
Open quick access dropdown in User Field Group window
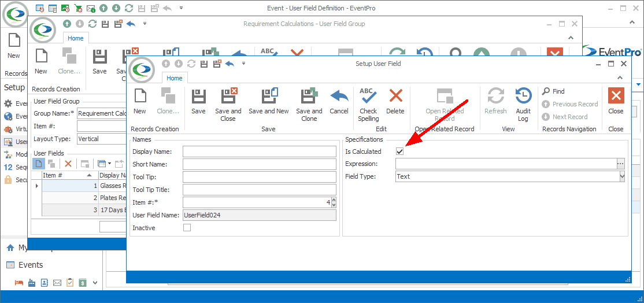145,24
